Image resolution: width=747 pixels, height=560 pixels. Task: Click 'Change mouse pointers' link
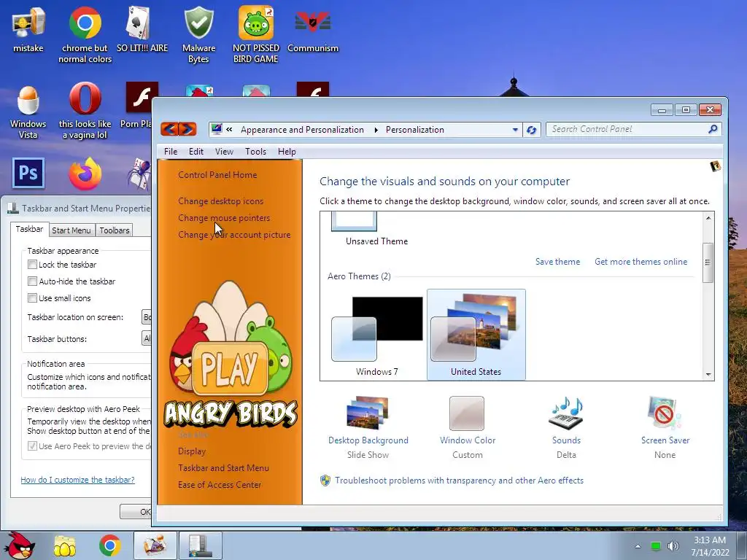[x=224, y=217]
